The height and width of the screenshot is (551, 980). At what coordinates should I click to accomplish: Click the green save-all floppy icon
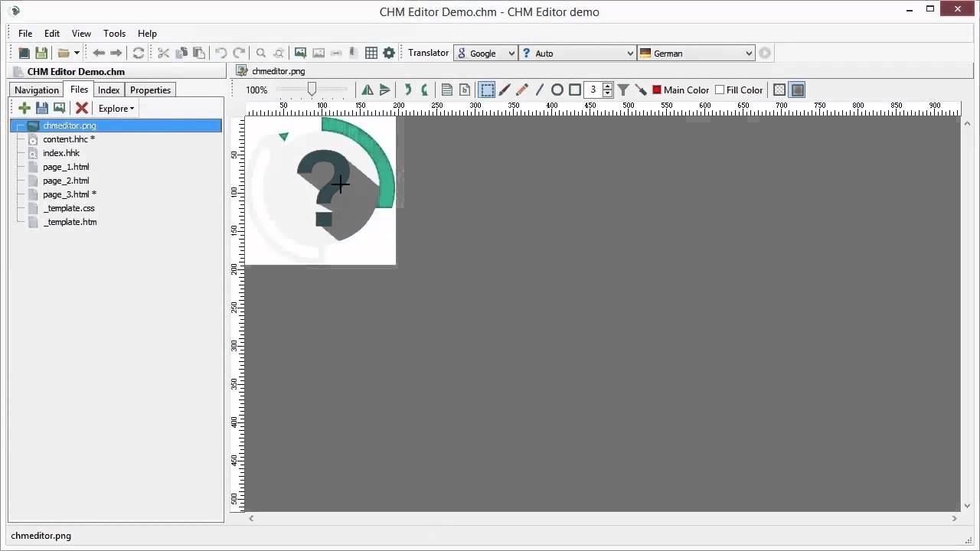pyautogui.click(x=41, y=53)
